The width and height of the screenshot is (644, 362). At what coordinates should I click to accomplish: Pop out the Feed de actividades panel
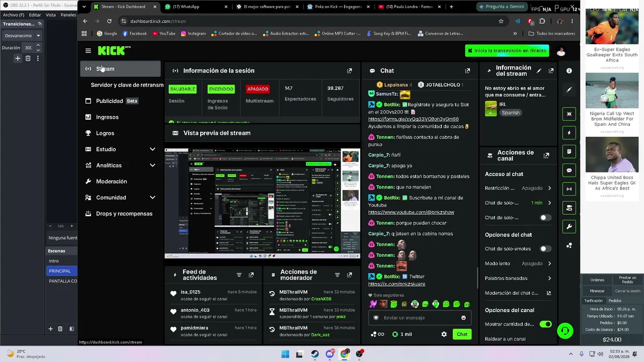pos(251,275)
